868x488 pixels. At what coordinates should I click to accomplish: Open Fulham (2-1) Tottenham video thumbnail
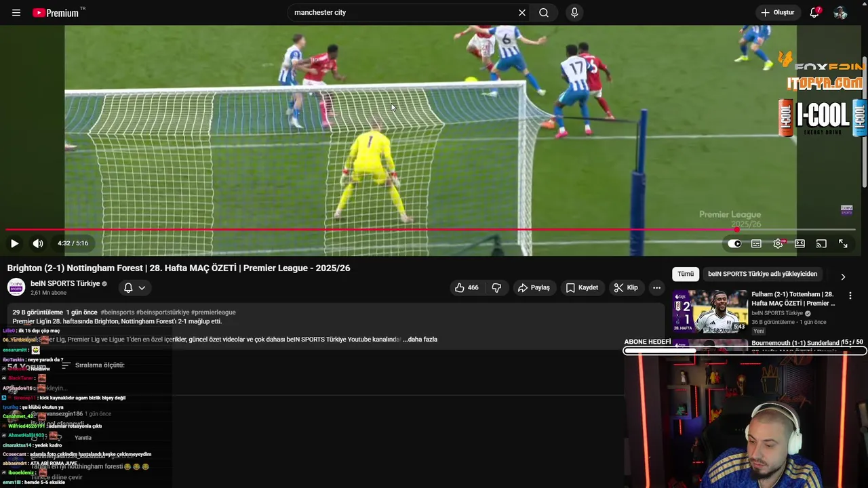tap(709, 312)
